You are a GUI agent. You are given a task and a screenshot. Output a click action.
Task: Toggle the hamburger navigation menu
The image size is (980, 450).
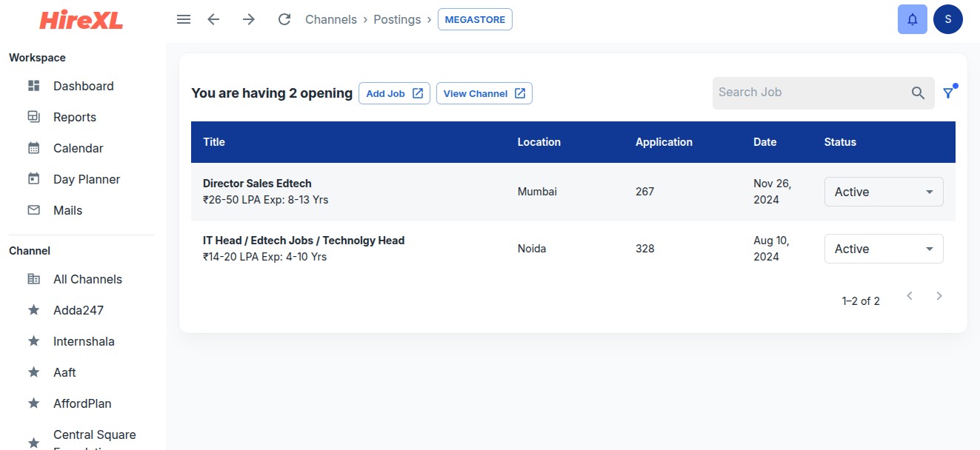[x=184, y=19]
